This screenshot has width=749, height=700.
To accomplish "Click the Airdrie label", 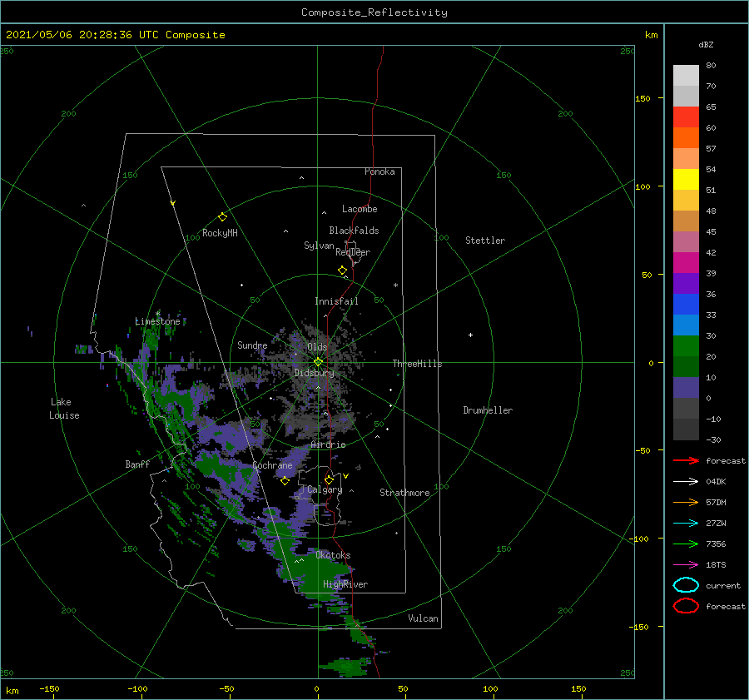I will point(328,444).
